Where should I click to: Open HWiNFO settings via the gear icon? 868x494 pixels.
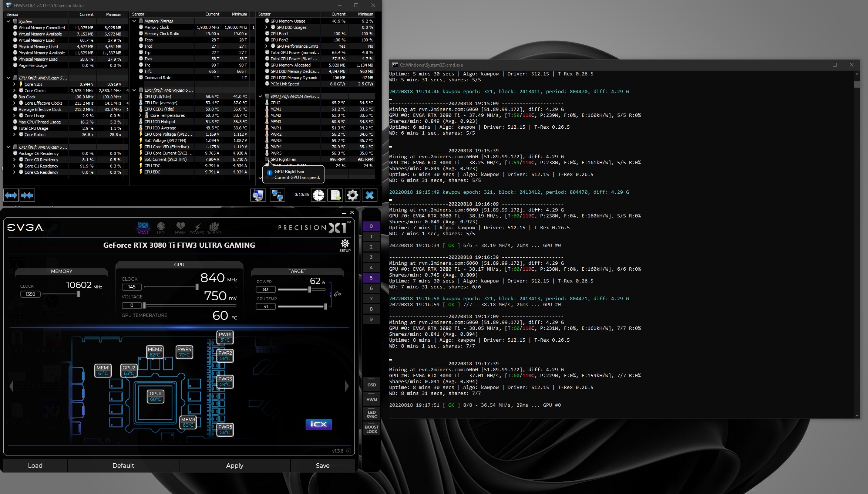pos(352,195)
